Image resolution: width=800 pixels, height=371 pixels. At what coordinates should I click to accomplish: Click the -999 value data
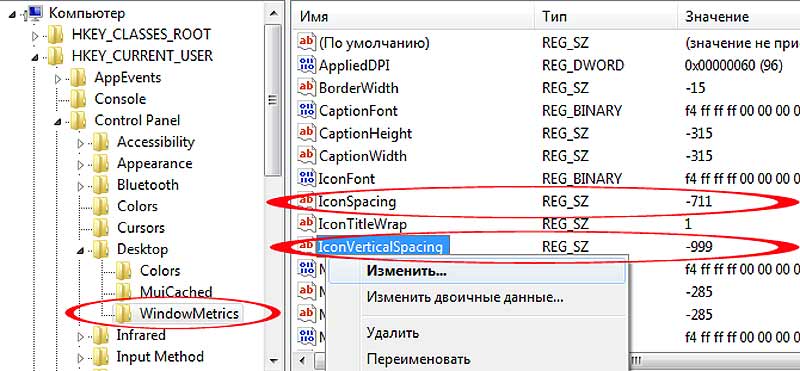[x=699, y=247]
